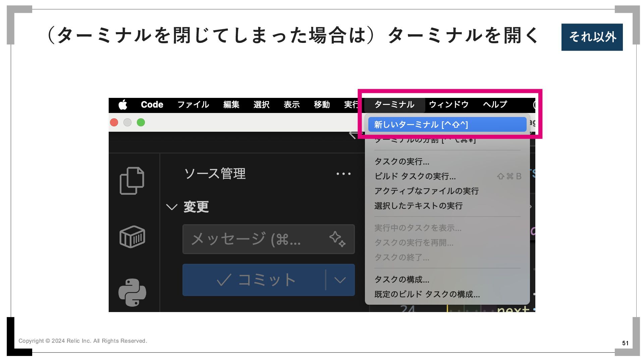The image size is (644, 362).
Task: Select 新しいターミナル from the menu
Action: point(447,124)
